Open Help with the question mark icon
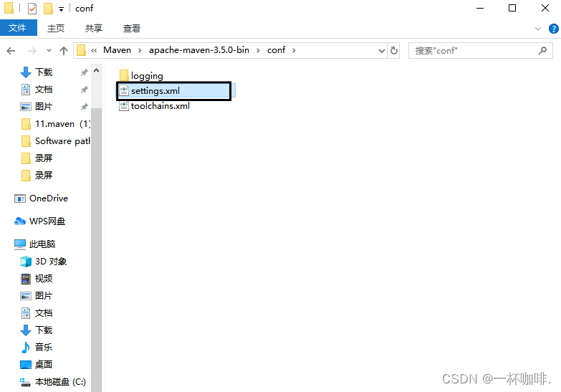The width and height of the screenshot is (561, 392). (x=554, y=29)
